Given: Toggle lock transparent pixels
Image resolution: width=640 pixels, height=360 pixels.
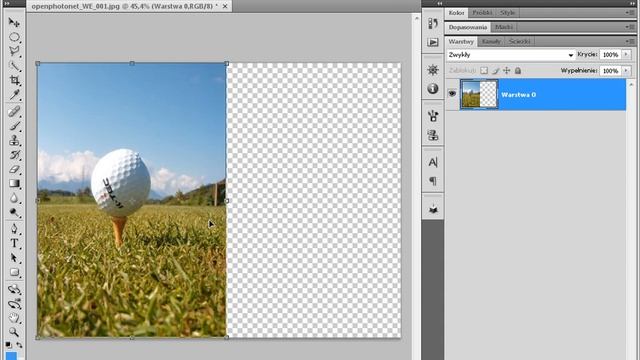Looking at the screenshot, I should [484, 71].
